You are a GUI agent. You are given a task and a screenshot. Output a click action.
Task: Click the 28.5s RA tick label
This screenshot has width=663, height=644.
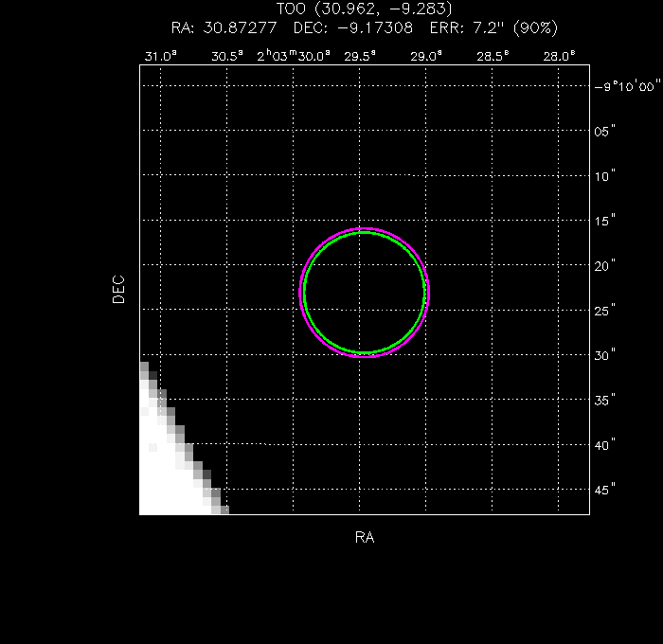493,56
